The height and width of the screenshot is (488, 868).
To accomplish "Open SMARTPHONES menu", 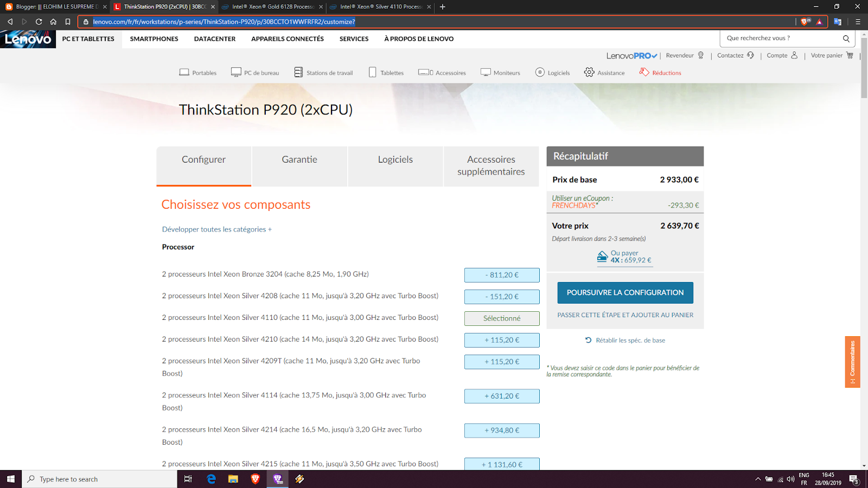I will point(154,39).
